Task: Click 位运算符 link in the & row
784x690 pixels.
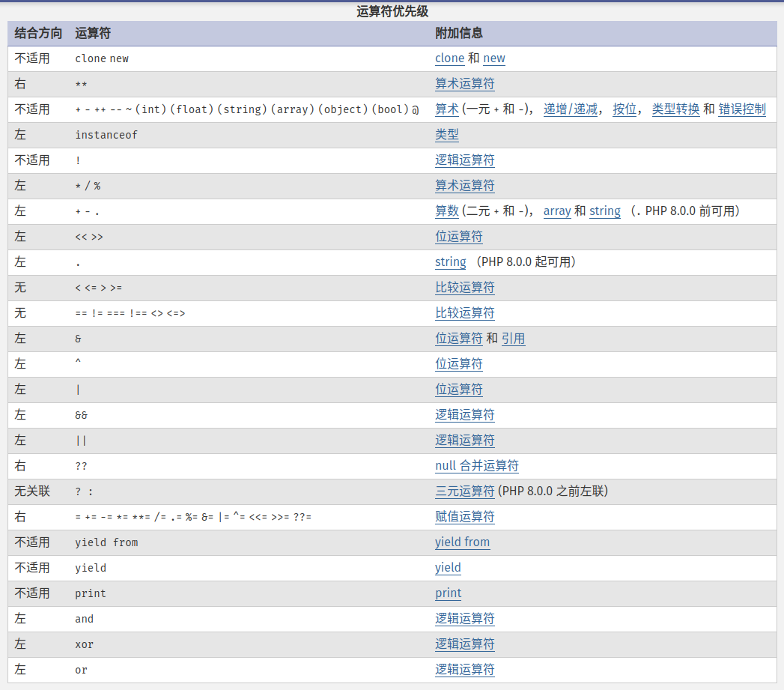Action: (458, 339)
